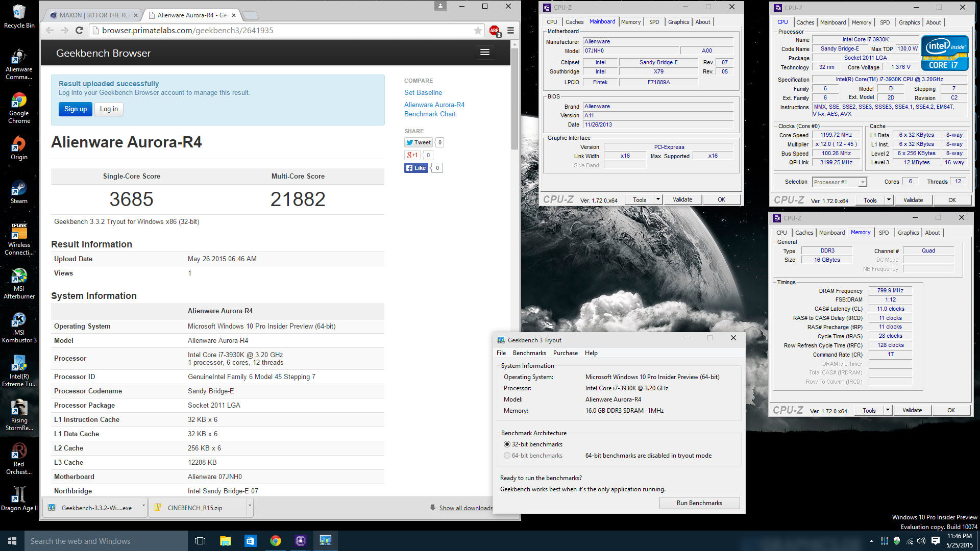Open Alienware Aurora-R4 Benchmark Chart link

(434, 109)
